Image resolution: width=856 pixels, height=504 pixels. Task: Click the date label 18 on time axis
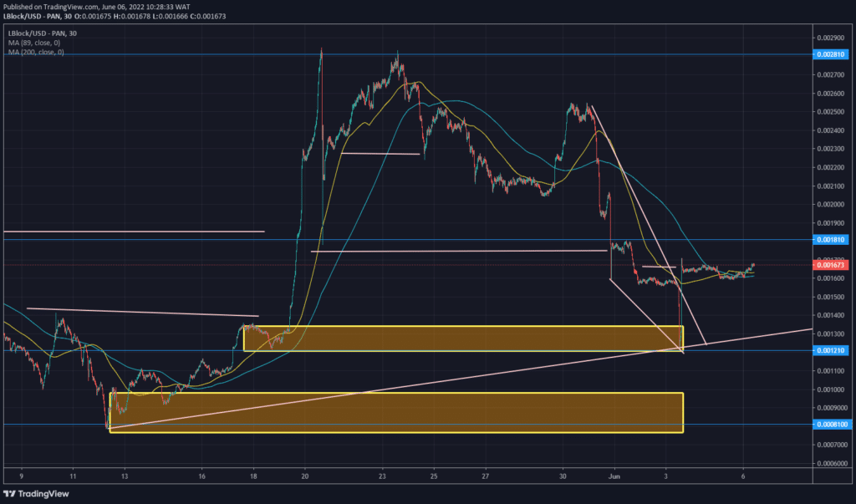coord(253,476)
